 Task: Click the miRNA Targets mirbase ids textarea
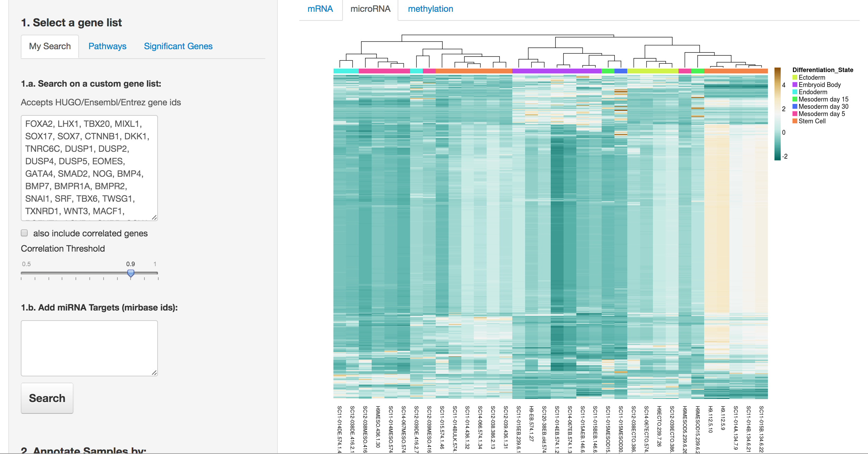(x=89, y=348)
